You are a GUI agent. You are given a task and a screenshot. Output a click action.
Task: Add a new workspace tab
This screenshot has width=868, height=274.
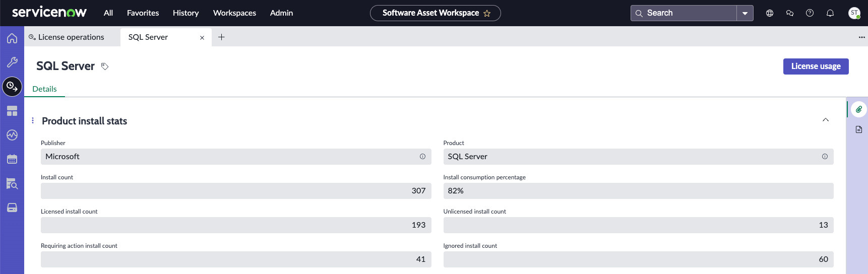(x=221, y=37)
